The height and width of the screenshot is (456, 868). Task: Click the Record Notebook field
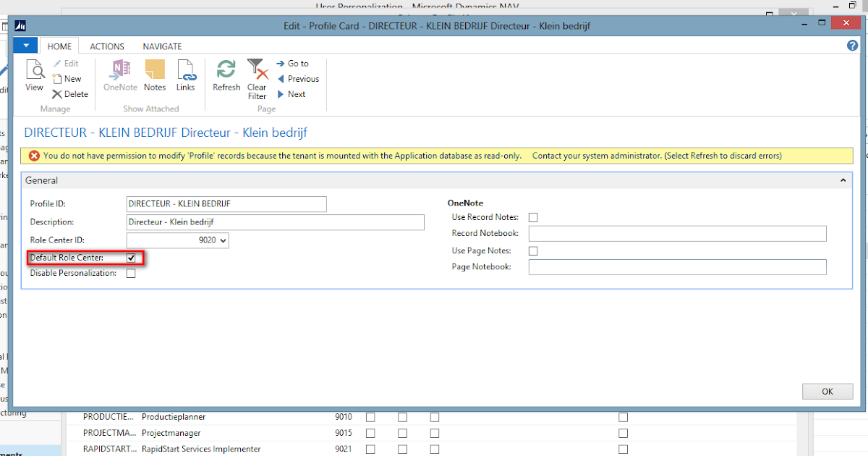tap(677, 233)
